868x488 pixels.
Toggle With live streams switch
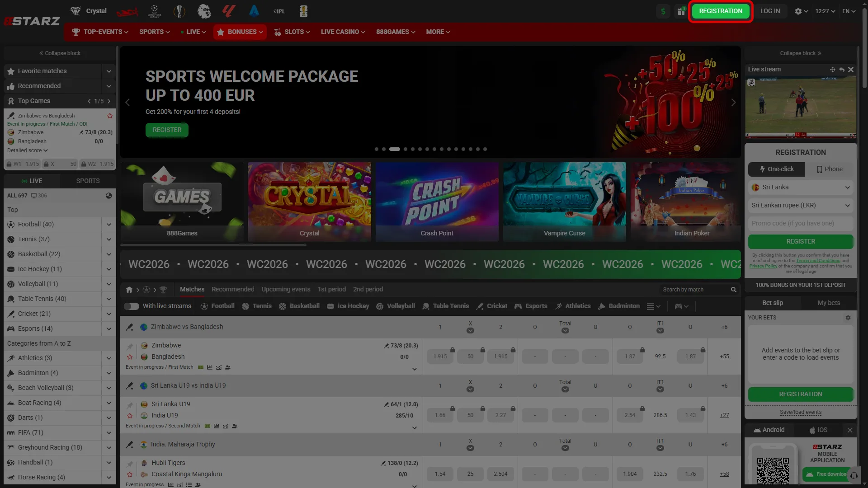(132, 306)
